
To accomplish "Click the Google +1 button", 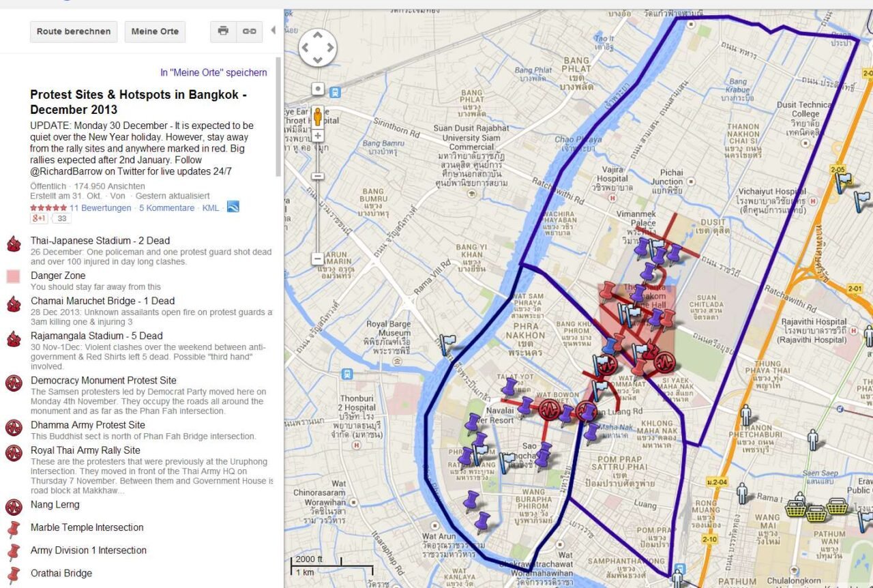I will 38,219.
